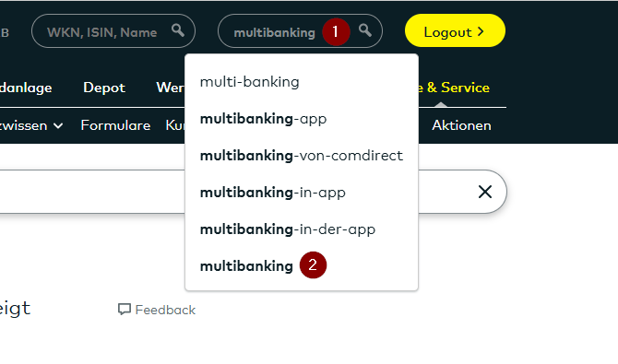Click the plain 'multibanking' suggestion
This screenshot has height=364, width=618.
tap(246, 266)
